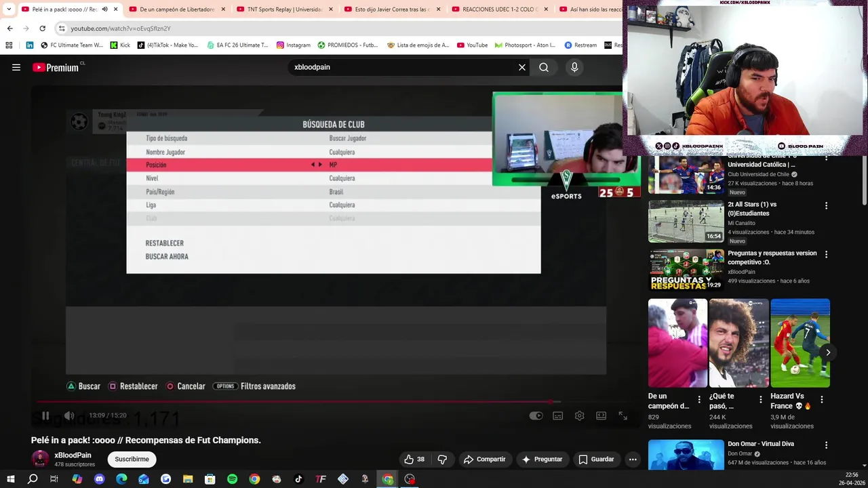Open the xBloodPain channel avatar

coord(40,459)
